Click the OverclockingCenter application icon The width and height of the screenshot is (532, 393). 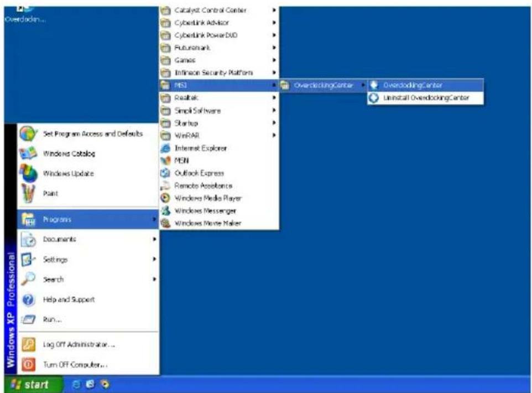374,85
